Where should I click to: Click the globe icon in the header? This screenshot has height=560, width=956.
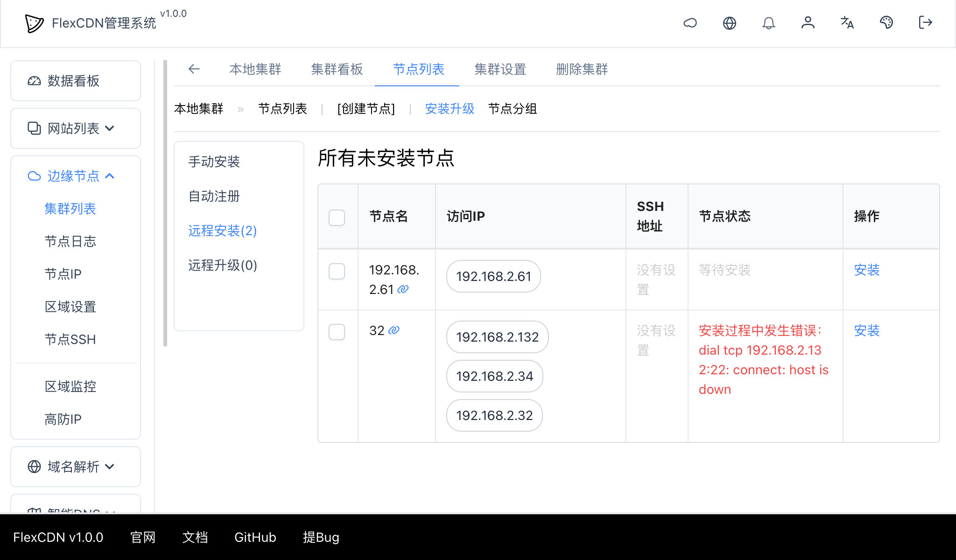point(730,23)
